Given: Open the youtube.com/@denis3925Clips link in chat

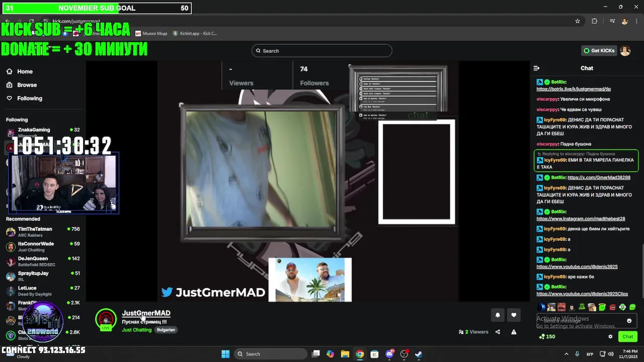Looking at the screenshot, I should coord(582,294).
